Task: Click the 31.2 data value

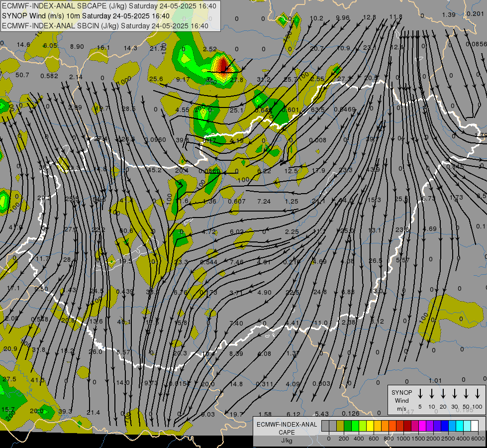Action: click(264, 79)
